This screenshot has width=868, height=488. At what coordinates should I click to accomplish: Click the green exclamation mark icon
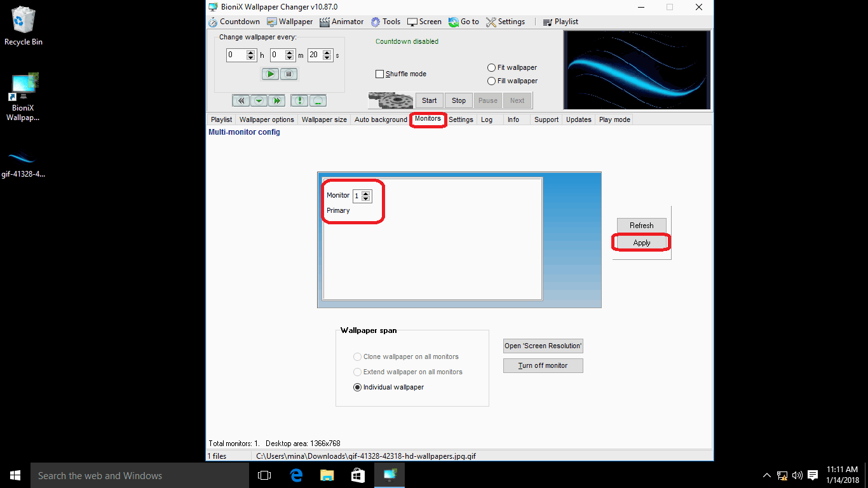point(299,100)
